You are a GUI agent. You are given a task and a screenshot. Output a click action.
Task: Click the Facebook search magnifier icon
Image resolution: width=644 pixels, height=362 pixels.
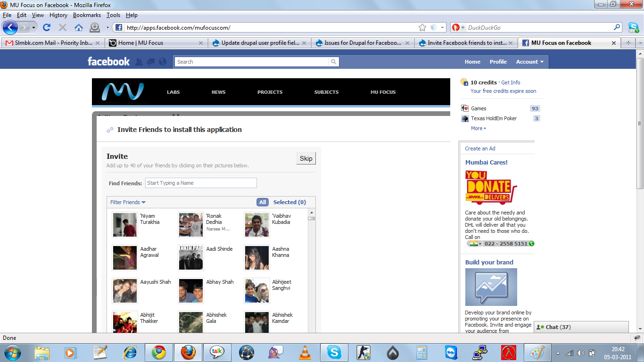click(x=333, y=62)
